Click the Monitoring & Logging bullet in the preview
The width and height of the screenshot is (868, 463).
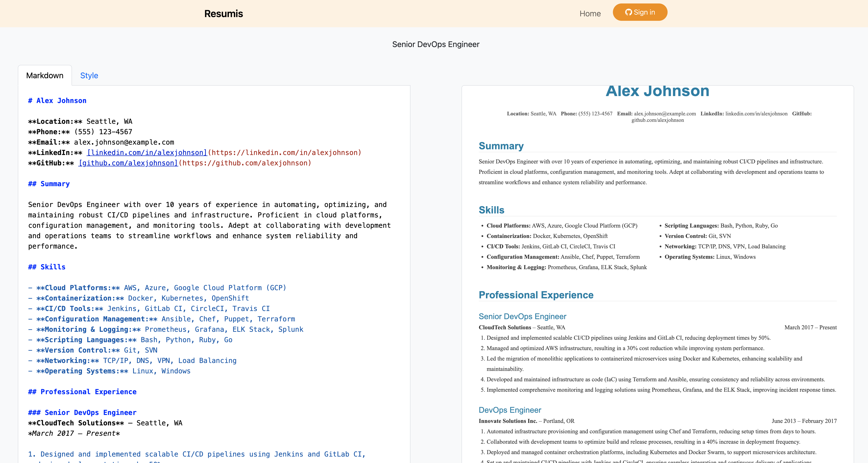(566, 267)
